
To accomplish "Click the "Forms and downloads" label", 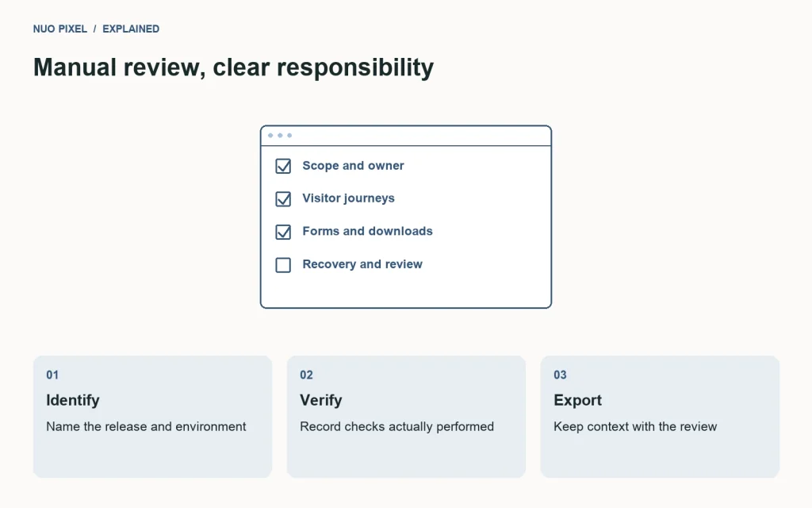I will click(368, 231).
